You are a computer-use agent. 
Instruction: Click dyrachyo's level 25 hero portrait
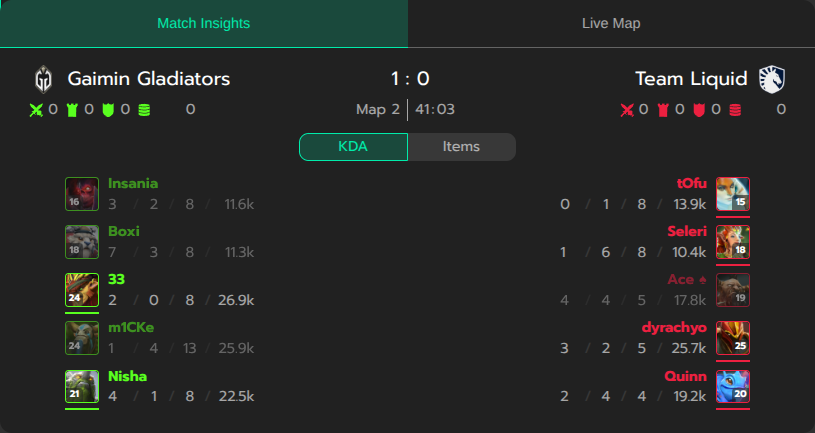733,338
